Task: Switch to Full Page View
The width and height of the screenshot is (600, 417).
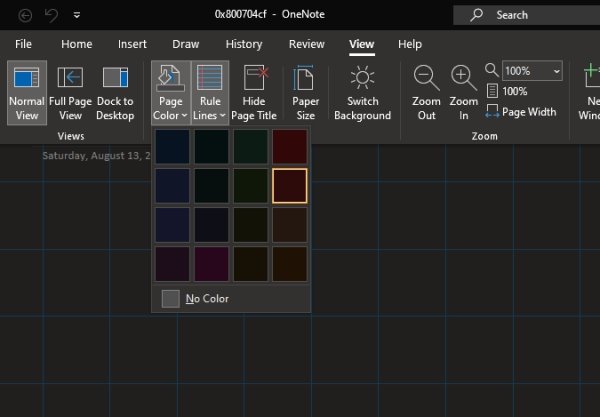Action: [x=70, y=79]
